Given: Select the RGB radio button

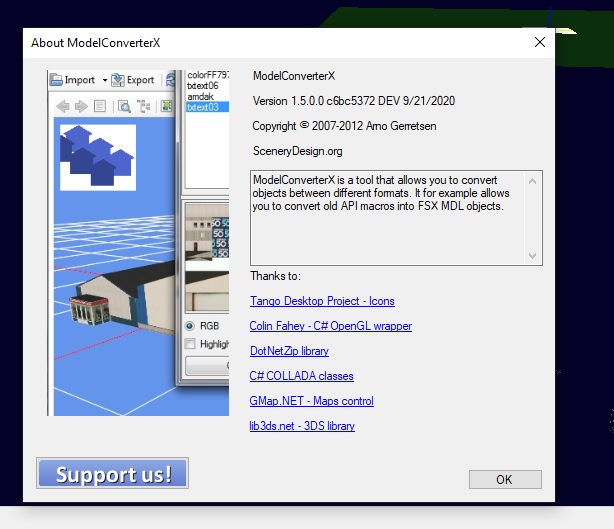Looking at the screenshot, I should 190,326.
